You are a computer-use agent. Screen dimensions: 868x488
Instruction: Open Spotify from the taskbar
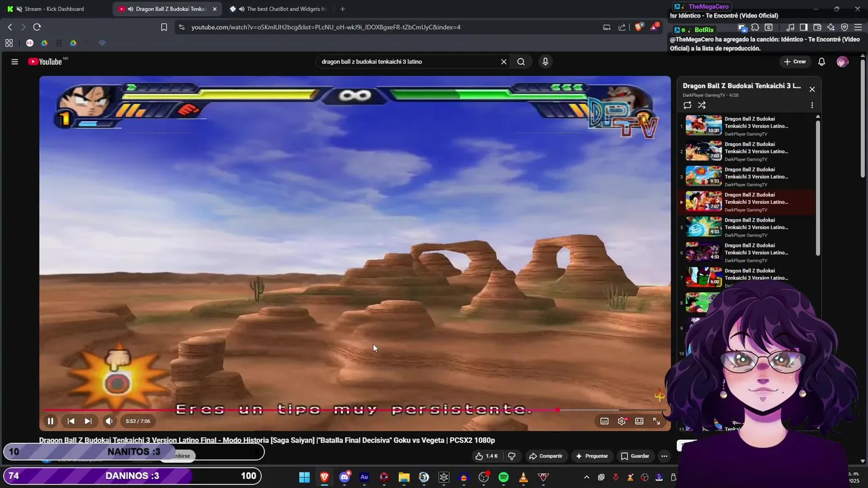click(x=503, y=477)
